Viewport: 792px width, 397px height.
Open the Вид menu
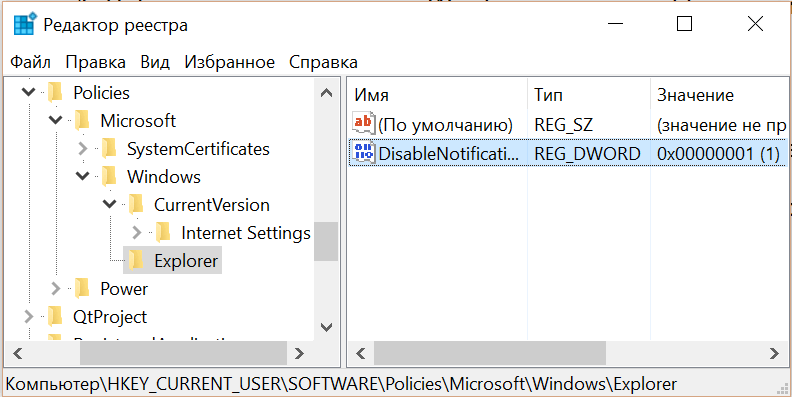coord(155,63)
